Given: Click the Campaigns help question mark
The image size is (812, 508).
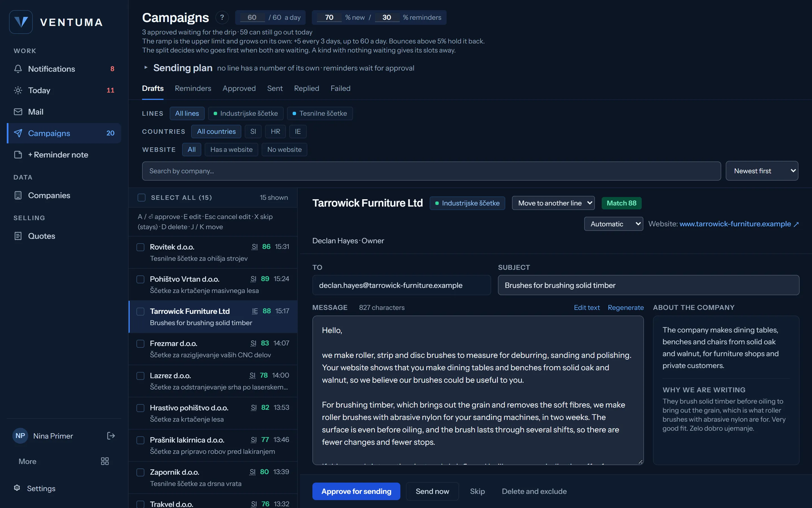Looking at the screenshot, I should click(x=222, y=17).
